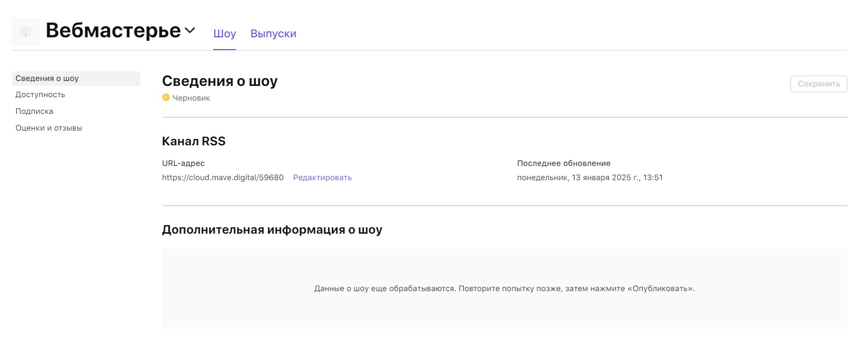Click the Последнее обновление label
The image size is (868, 352).
point(564,163)
